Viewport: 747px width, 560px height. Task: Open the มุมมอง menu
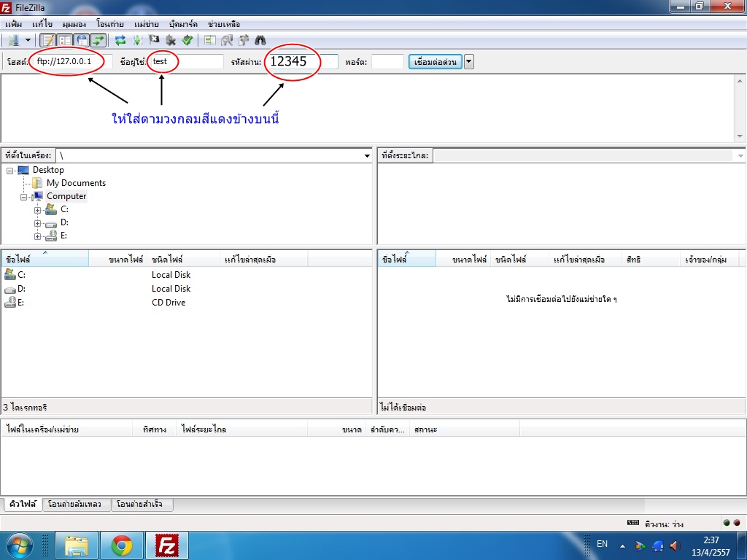click(74, 24)
